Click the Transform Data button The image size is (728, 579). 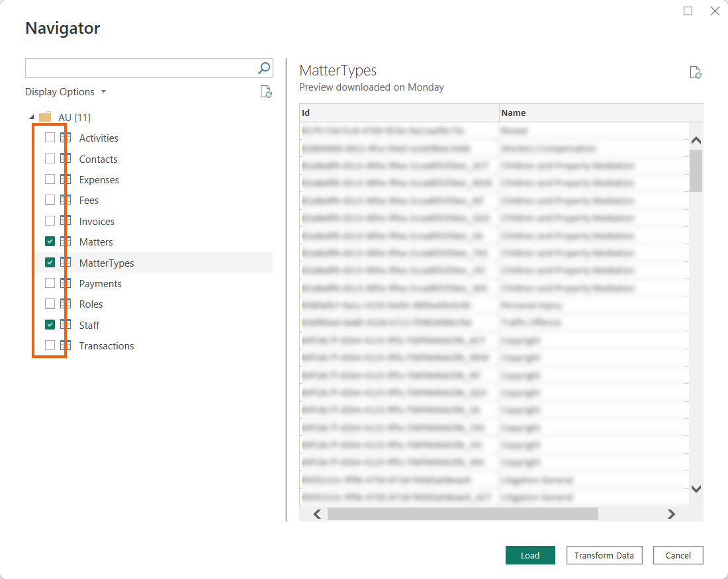point(604,555)
